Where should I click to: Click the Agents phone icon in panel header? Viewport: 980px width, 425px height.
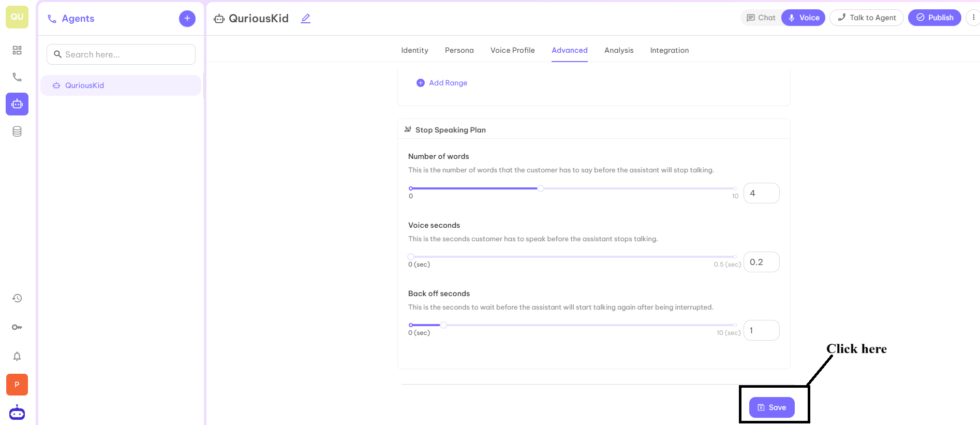pos(52,19)
